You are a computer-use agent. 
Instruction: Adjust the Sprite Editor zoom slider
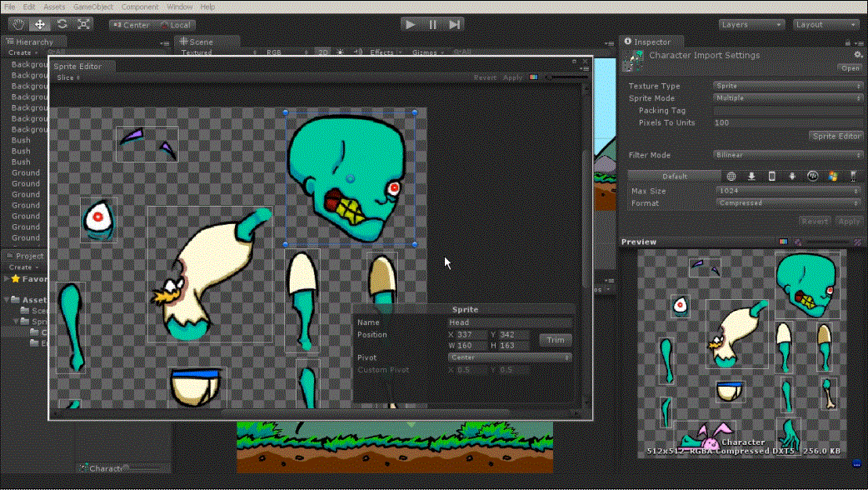point(565,77)
